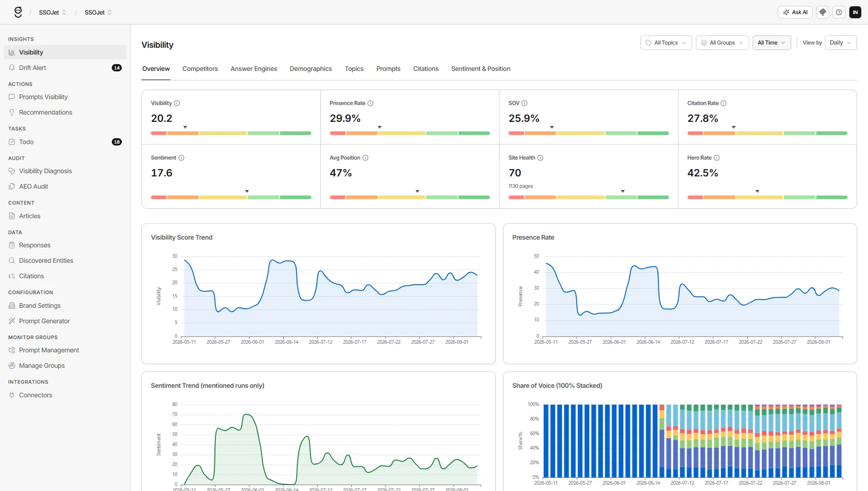
Task: Switch to the Sentiment & Position tab
Action: 481,69
